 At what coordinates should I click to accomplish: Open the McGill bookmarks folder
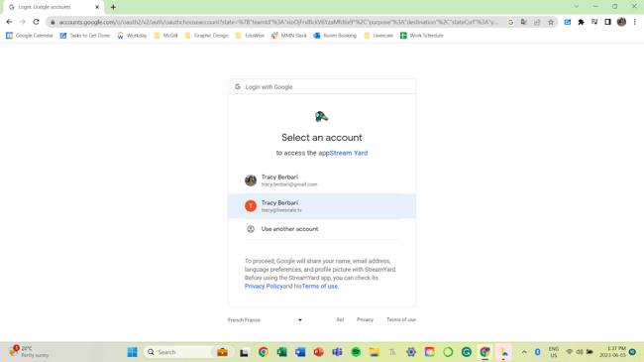click(165, 36)
